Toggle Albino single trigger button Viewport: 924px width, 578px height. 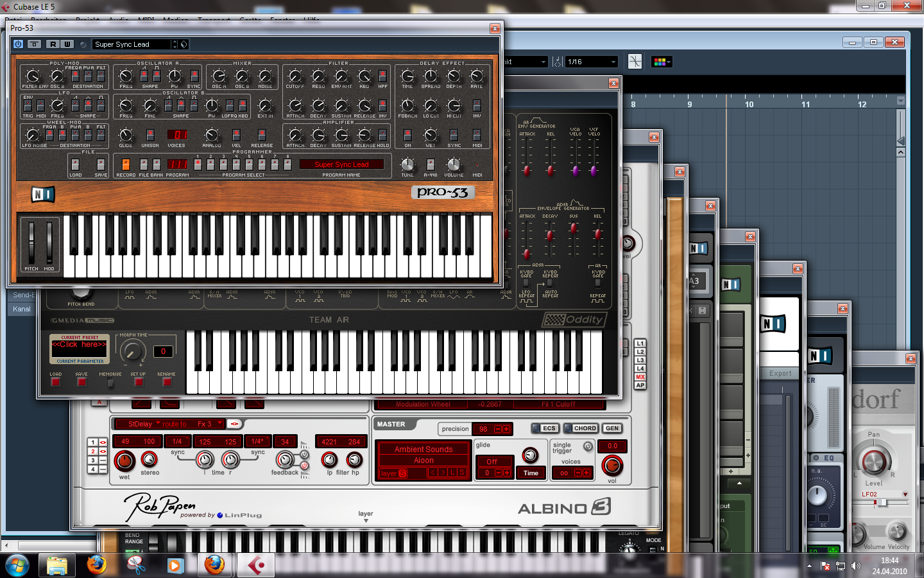588,446
